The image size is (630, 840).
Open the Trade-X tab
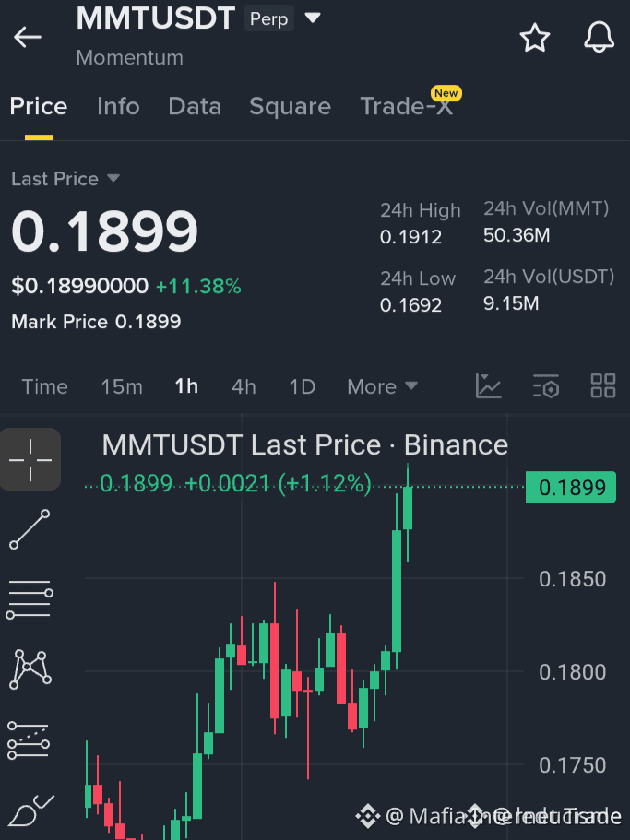coord(407,106)
